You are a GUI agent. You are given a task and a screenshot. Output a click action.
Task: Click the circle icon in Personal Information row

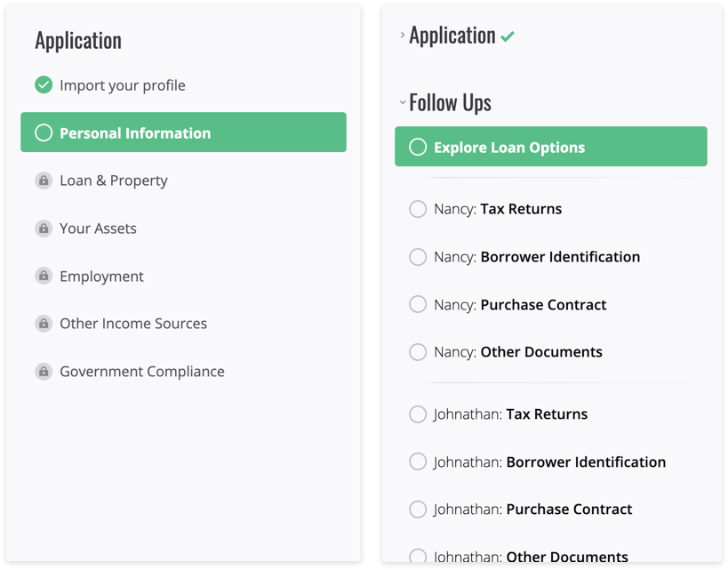point(44,132)
